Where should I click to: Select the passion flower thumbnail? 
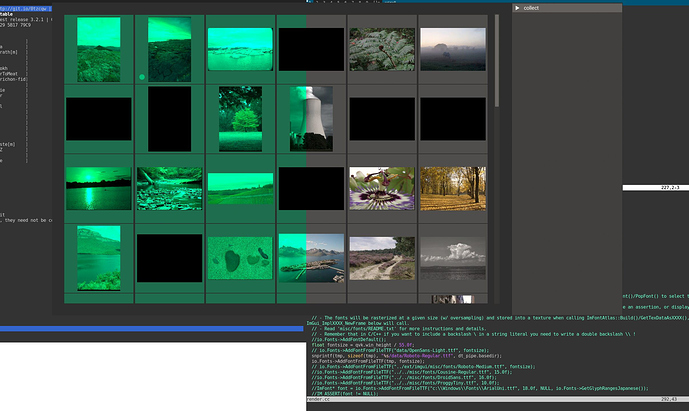pos(381,187)
